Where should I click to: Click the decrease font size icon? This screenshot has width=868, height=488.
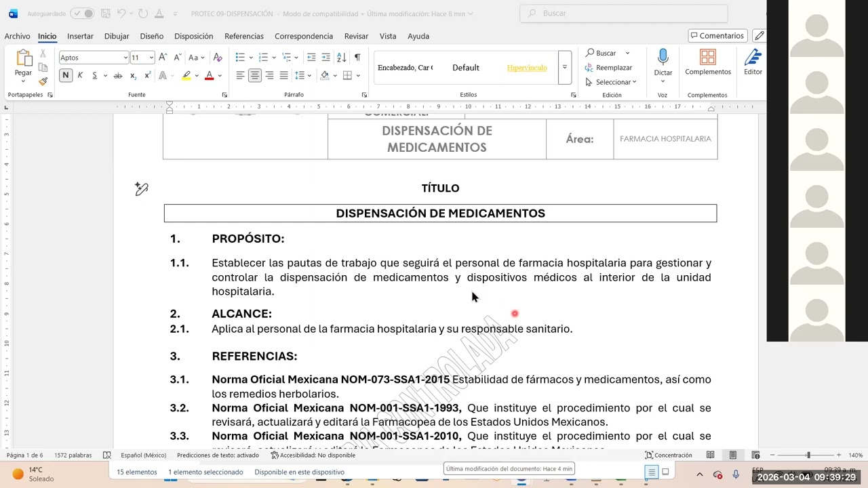[177, 58]
